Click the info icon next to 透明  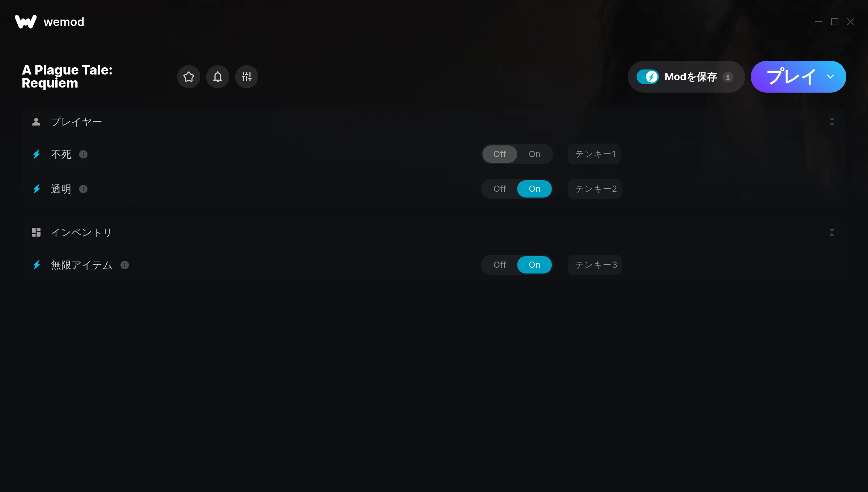[x=83, y=189]
